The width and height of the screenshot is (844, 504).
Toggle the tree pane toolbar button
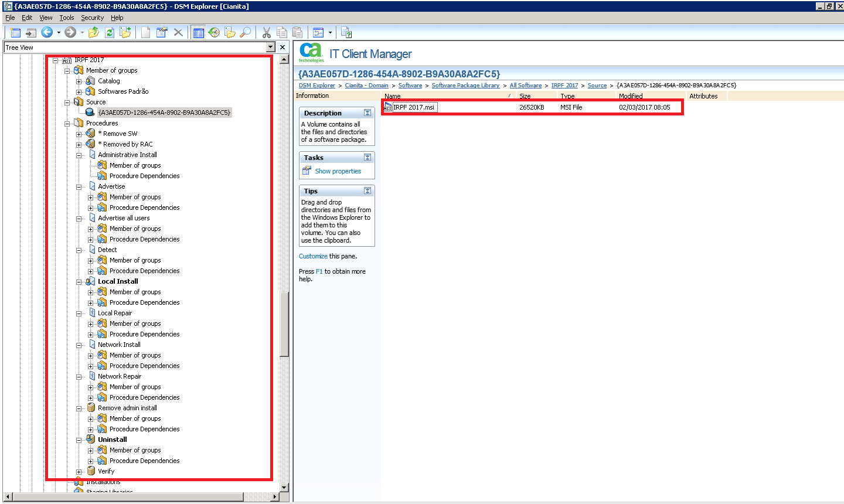tap(199, 32)
